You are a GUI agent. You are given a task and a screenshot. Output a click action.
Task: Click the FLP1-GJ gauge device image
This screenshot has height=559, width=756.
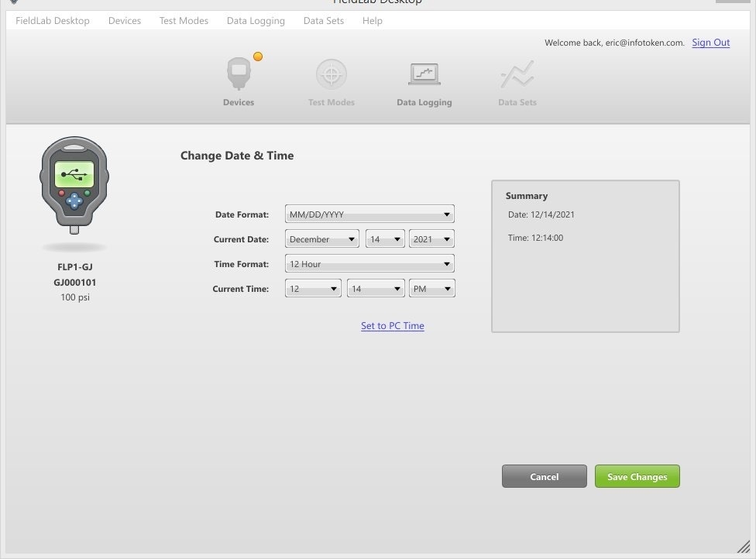click(x=74, y=186)
